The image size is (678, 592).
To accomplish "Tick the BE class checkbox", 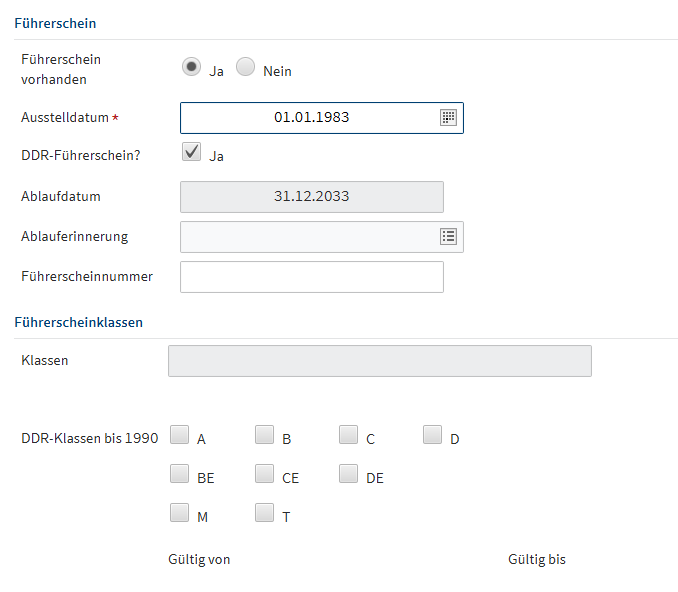I will point(180,474).
